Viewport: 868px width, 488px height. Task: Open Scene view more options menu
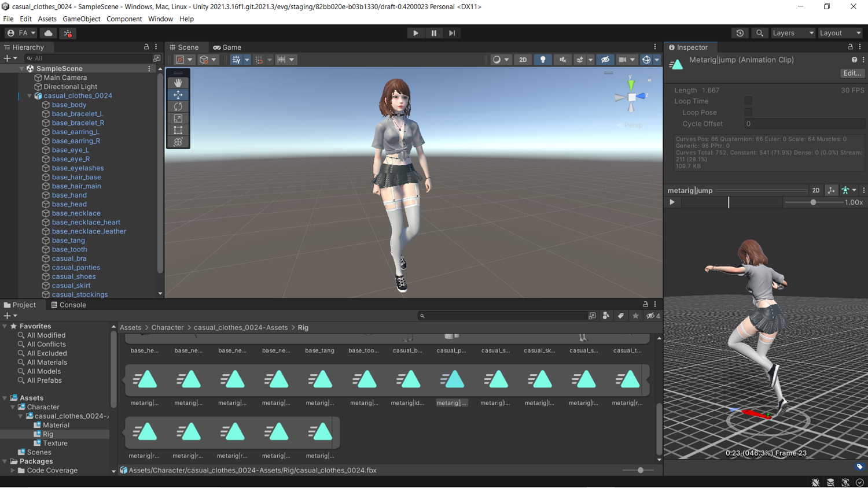(655, 47)
